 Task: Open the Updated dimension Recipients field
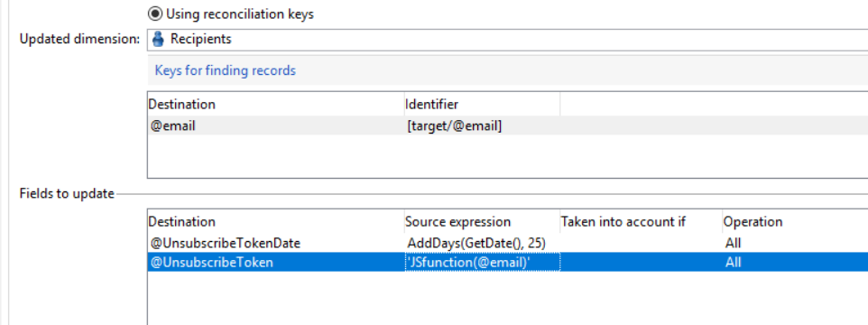pyautogui.click(x=507, y=40)
